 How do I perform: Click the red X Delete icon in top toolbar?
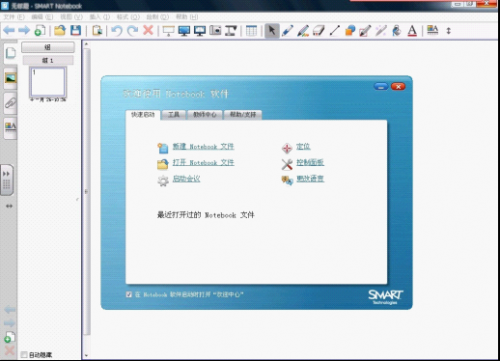[x=148, y=31]
